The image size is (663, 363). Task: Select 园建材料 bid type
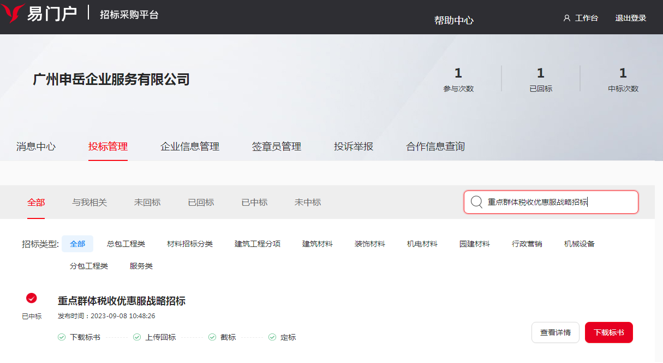click(474, 244)
